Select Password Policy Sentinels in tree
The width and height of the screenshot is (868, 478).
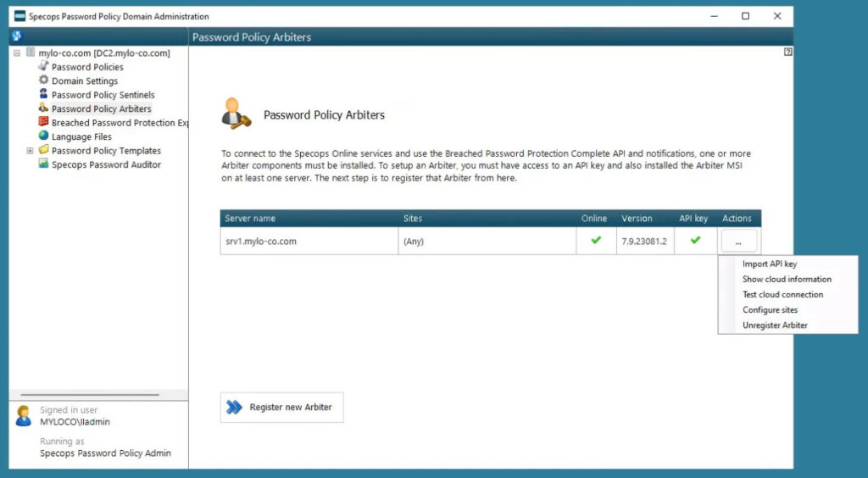click(103, 95)
